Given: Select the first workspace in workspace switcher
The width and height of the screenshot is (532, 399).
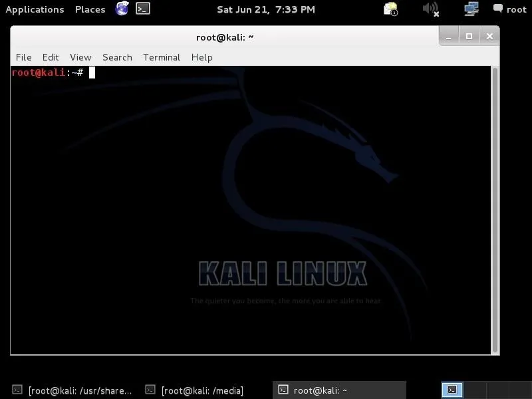Looking at the screenshot, I should pos(452,390).
